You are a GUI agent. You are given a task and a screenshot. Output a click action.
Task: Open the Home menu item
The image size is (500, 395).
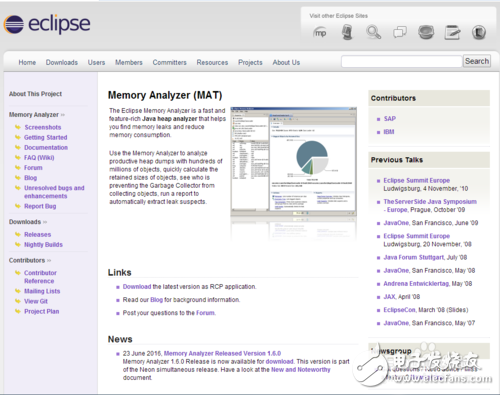[x=27, y=62]
